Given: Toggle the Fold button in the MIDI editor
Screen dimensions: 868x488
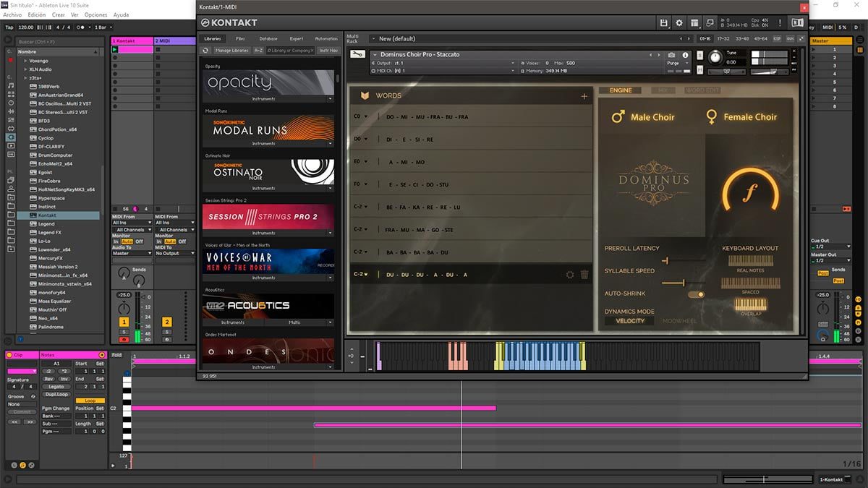Looking at the screenshot, I should coord(117,355).
